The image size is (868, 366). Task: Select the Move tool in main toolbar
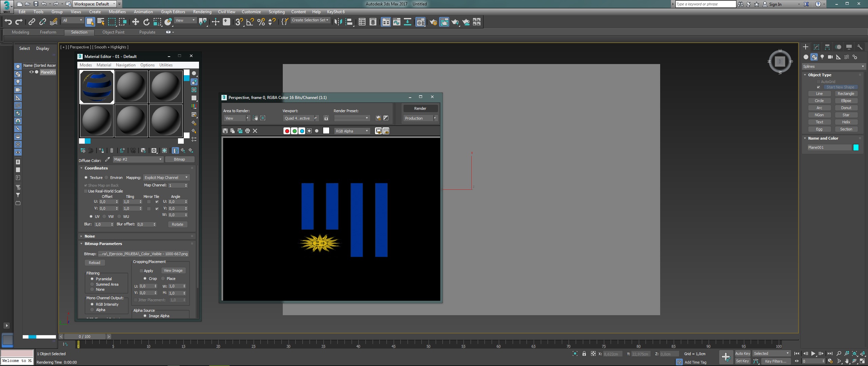(135, 22)
